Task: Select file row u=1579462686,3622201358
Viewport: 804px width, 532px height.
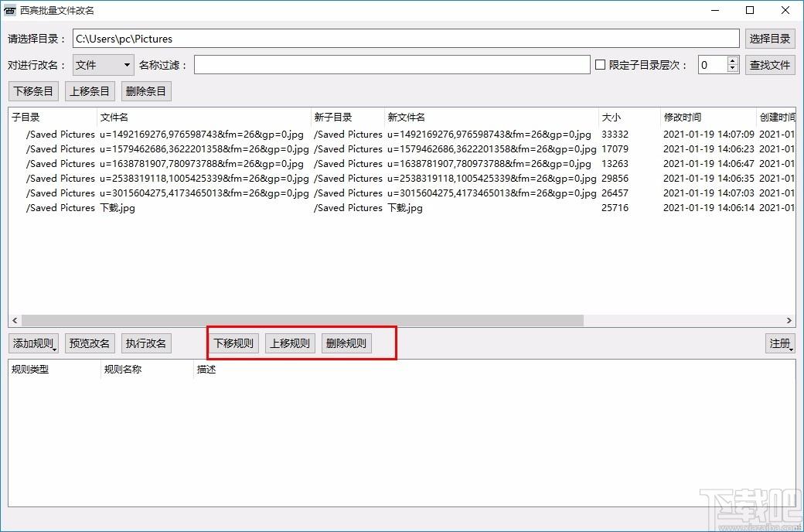Action: click(401, 148)
